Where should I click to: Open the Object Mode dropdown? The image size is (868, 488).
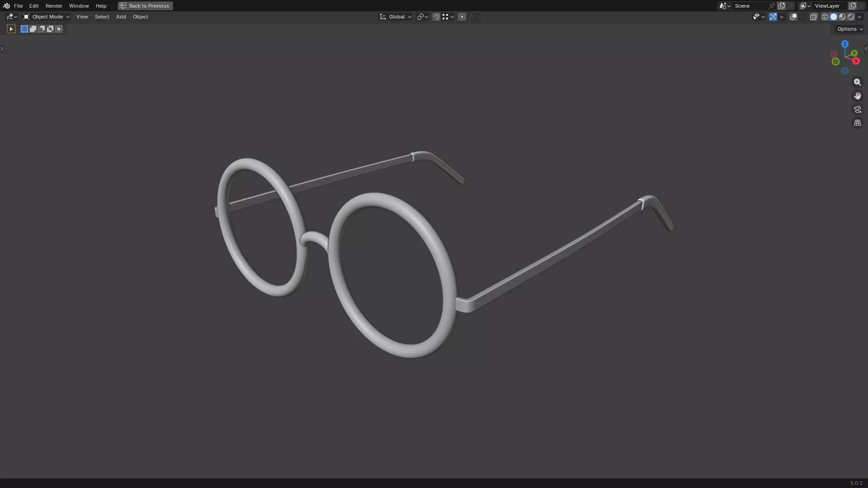(46, 17)
